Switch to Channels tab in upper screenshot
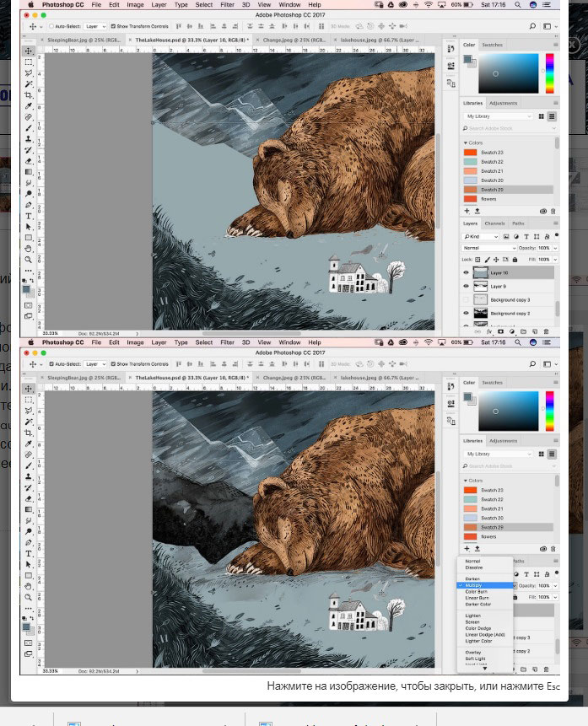This screenshot has width=588, height=726. (494, 223)
